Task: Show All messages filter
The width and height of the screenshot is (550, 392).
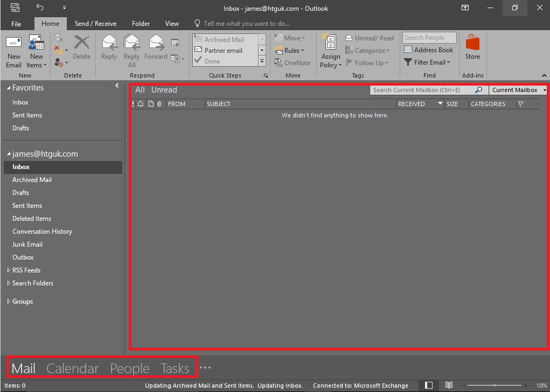Action: coord(140,90)
